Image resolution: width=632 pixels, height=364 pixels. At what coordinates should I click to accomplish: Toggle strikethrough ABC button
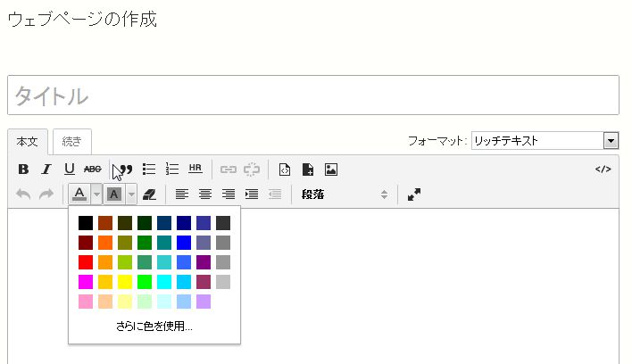(x=92, y=170)
